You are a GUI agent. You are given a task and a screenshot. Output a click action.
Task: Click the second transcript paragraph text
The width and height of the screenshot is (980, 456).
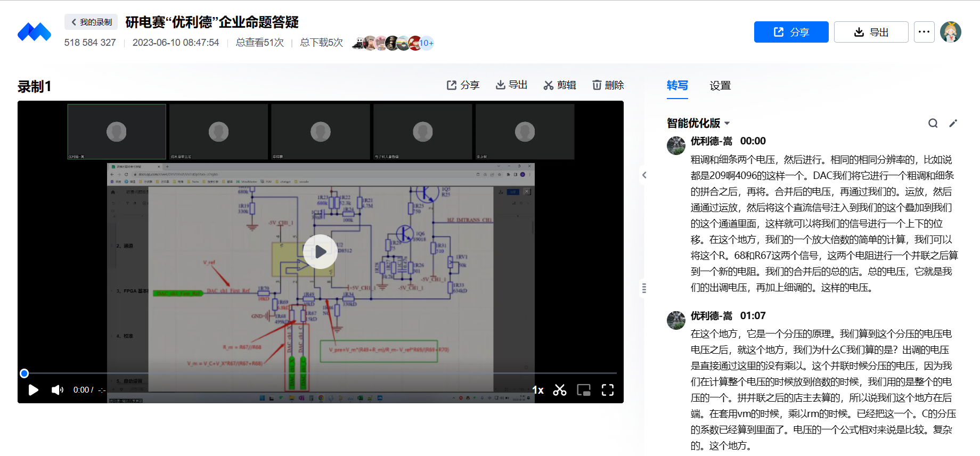[x=823, y=390]
